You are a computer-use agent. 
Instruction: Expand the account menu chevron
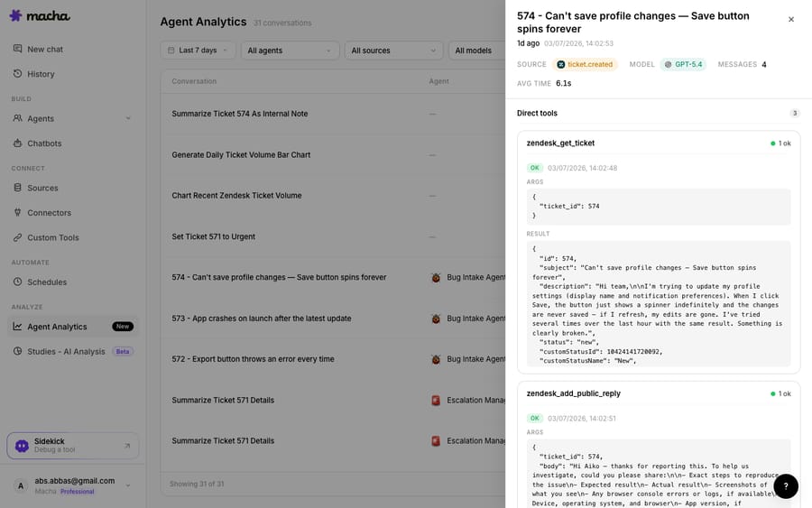click(128, 485)
